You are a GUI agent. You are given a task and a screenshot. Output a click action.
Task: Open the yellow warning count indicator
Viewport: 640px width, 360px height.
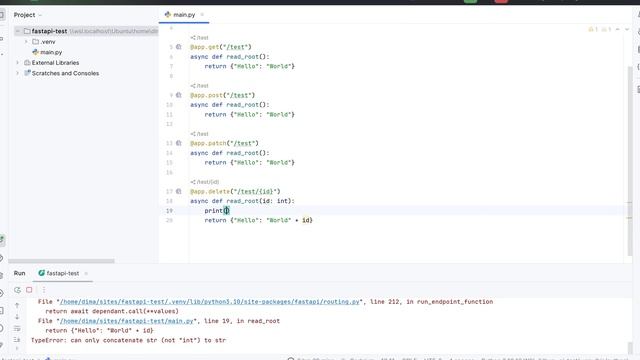[593, 29]
